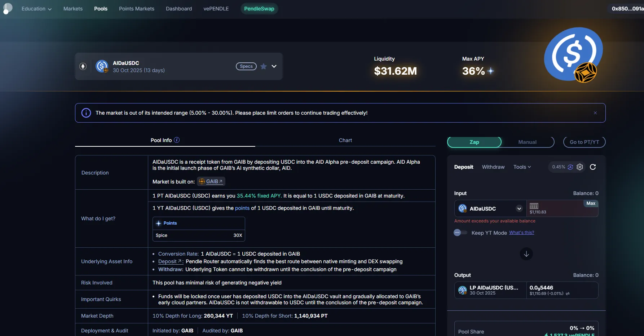Refresh the swap quote with reload icon
The height and width of the screenshot is (336, 644).
pyautogui.click(x=593, y=167)
